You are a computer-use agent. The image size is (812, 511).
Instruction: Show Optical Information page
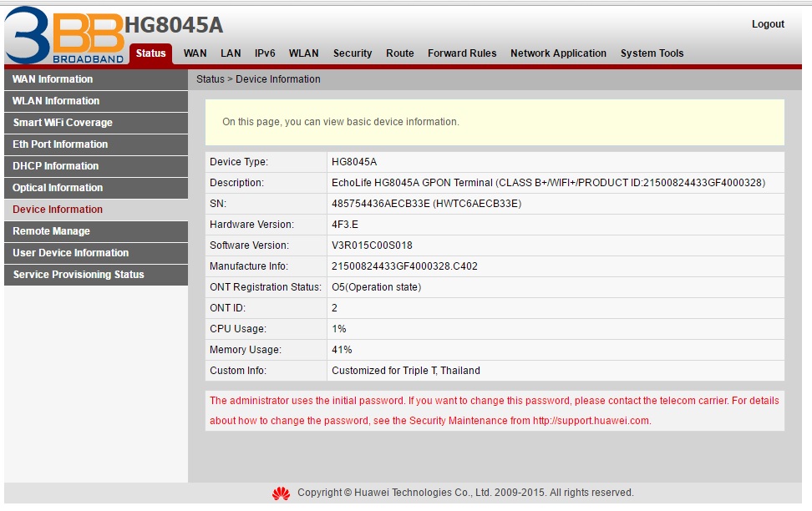pyautogui.click(x=96, y=189)
